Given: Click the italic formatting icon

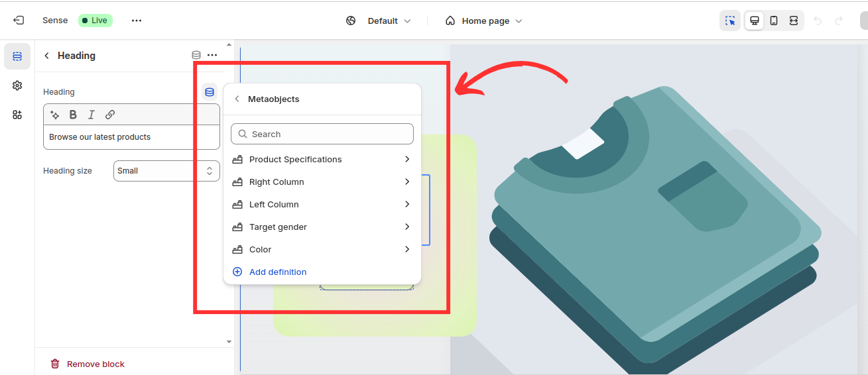Looking at the screenshot, I should click(92, 115).
